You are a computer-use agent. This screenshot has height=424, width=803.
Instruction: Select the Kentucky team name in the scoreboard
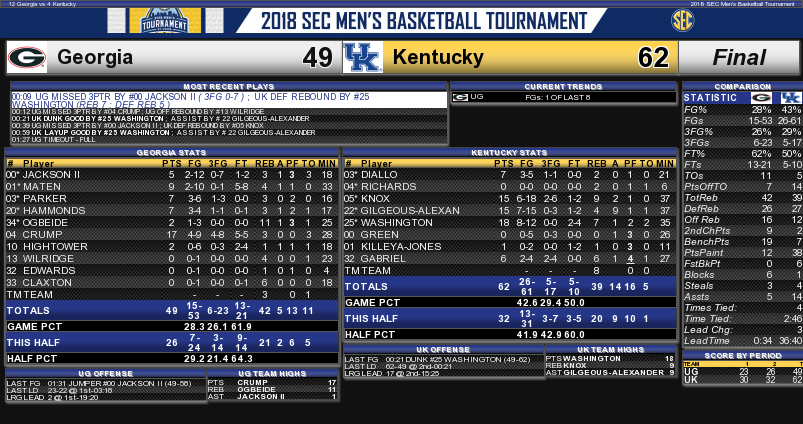tap(438, 57)
